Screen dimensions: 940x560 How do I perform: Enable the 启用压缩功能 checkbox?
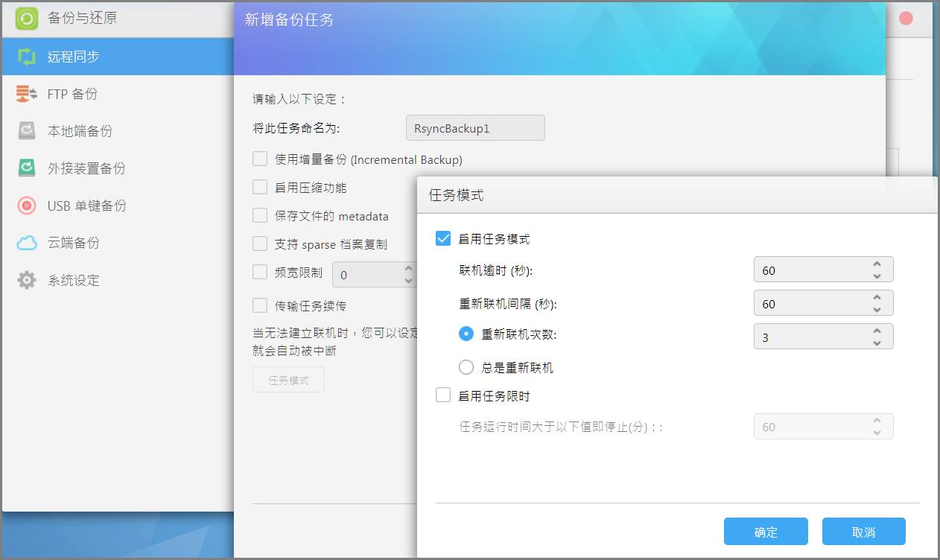pos(260,187)
